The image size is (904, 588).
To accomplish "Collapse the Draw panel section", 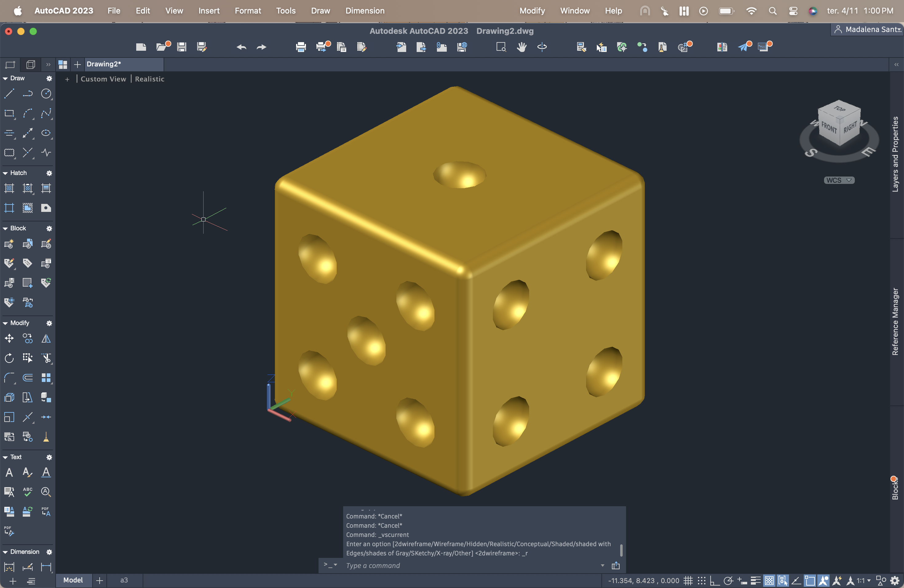I will 5,78.
